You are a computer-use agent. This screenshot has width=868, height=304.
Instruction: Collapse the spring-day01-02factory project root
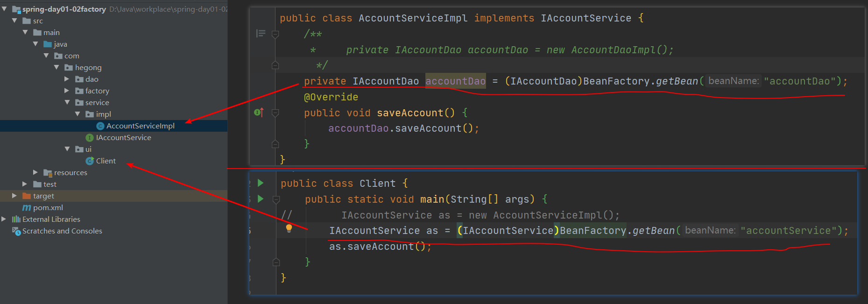pyautogui.click(x=4, y=9)
